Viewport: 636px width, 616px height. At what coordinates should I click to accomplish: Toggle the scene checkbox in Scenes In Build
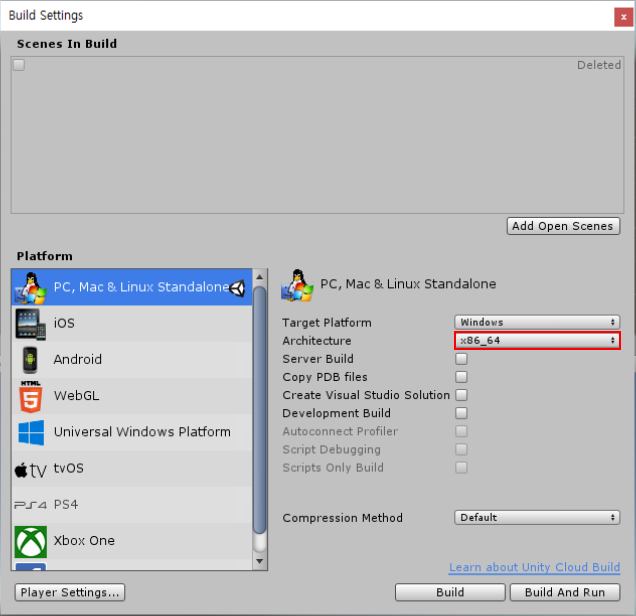pyautogui.click(x=19, y=65)
